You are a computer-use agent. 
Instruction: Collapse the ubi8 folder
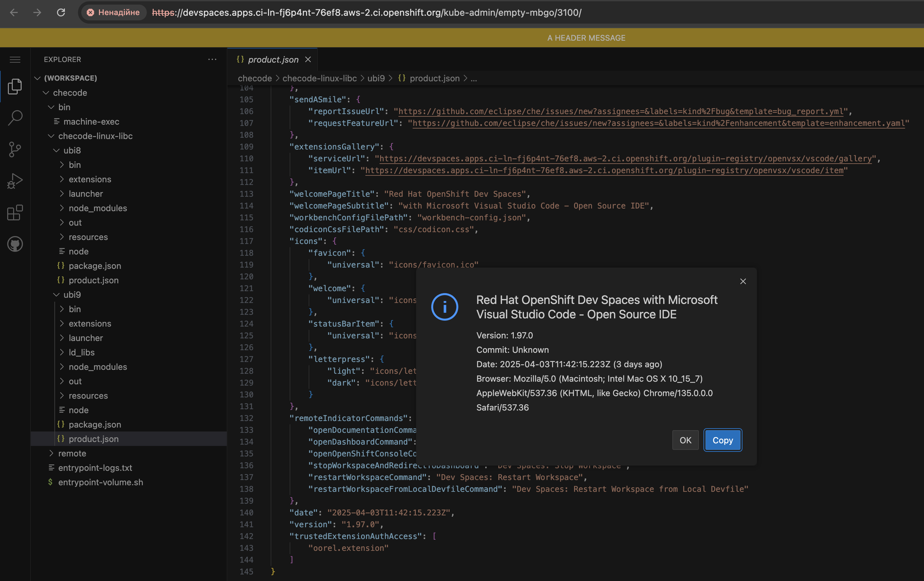coord(72,150)
